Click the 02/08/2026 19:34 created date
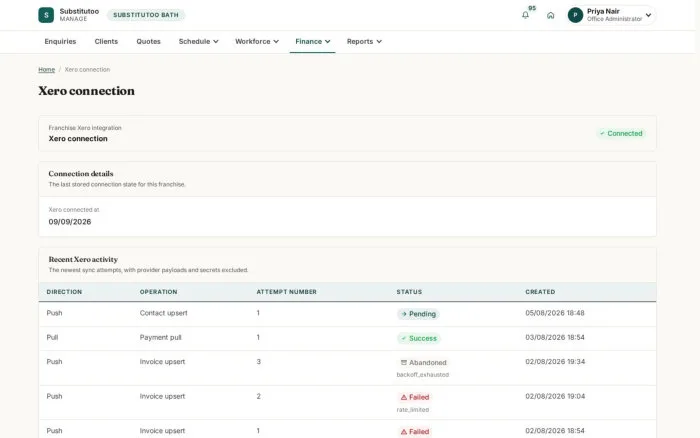 coord(555,362)
